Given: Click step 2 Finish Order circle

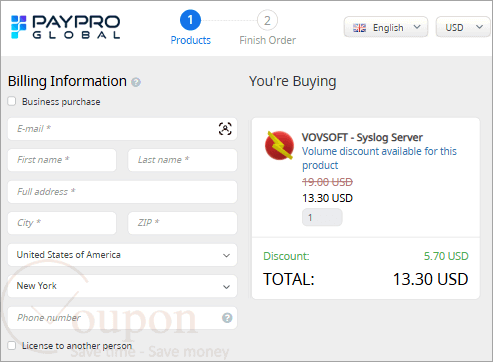Looking at the screenshot, I should tap(267, 21).
